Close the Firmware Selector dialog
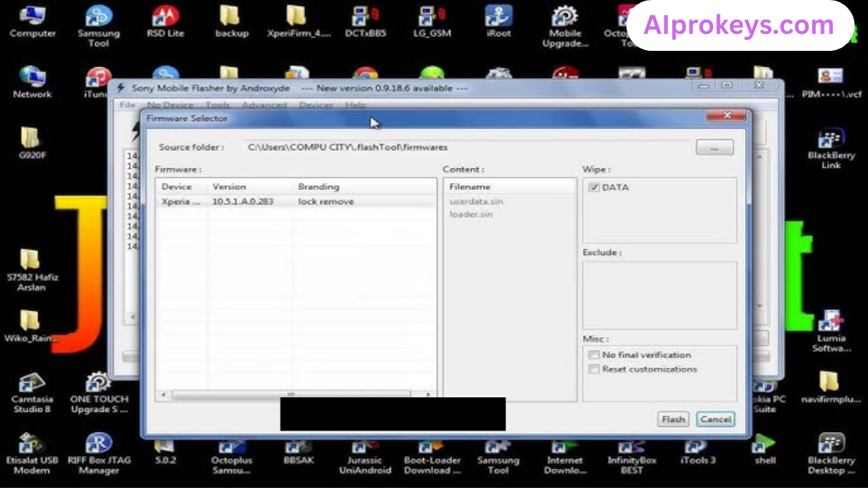868x488 pixels. pyautogui.click(x=726, y=115)
